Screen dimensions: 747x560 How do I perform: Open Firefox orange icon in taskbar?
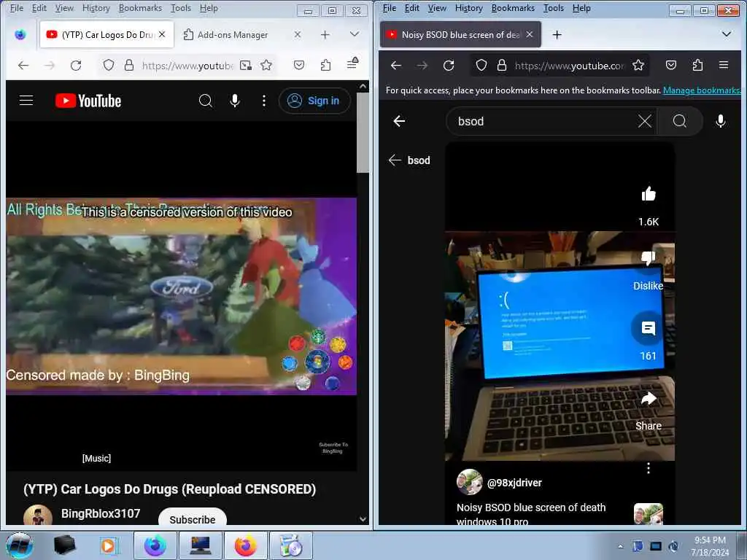point(245,545)
